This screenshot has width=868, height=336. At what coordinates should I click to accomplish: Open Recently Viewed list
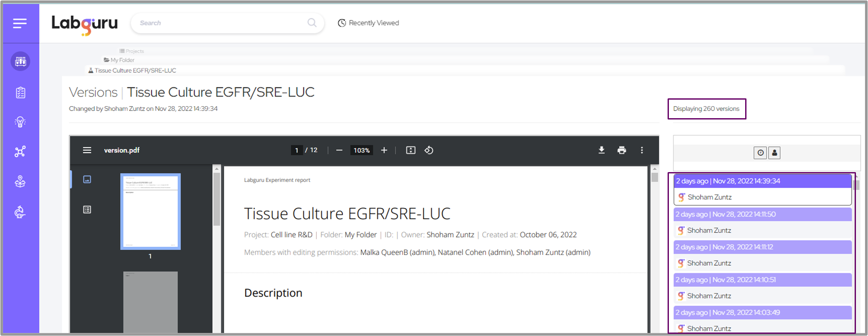[368, 23]
